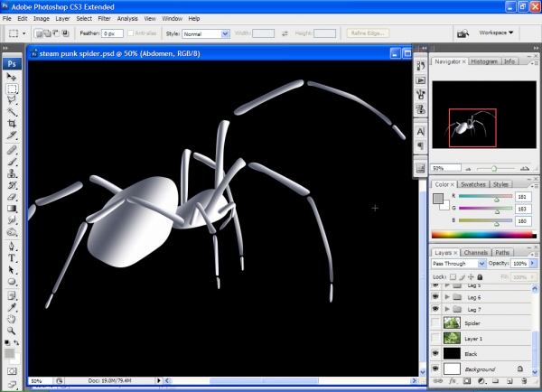
Task: Select the Crop tool
Action: [12, 124]
